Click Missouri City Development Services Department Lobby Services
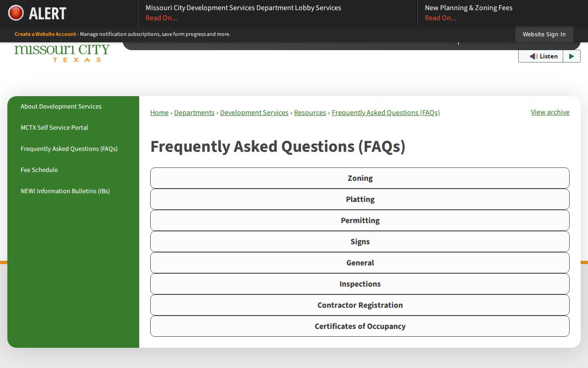Image resolution: width=588 pixels, height=368 pixels. coord(243,8)
